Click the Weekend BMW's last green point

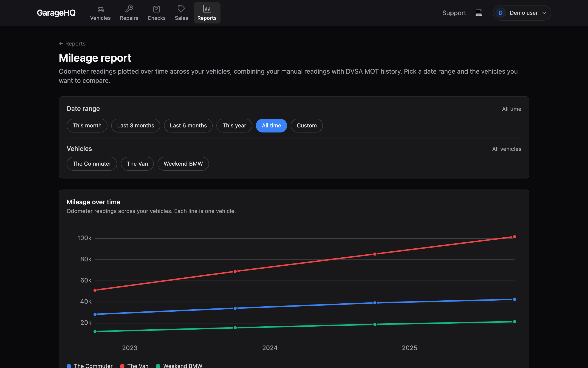click(514, 322)
